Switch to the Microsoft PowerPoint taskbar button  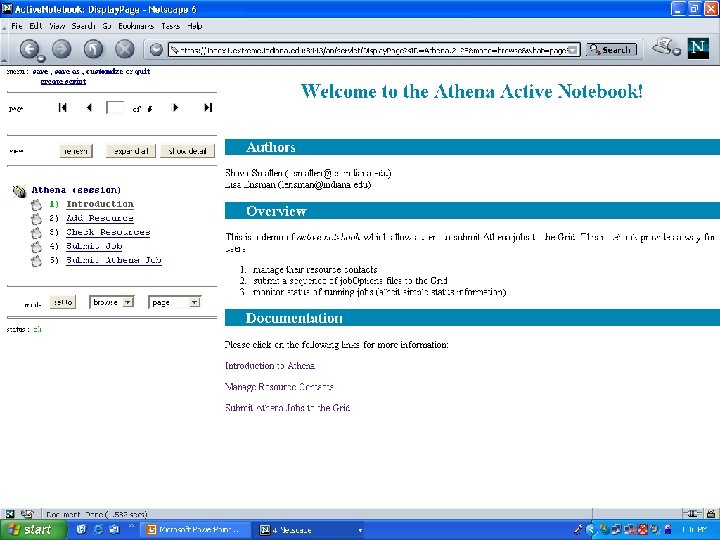195,530
